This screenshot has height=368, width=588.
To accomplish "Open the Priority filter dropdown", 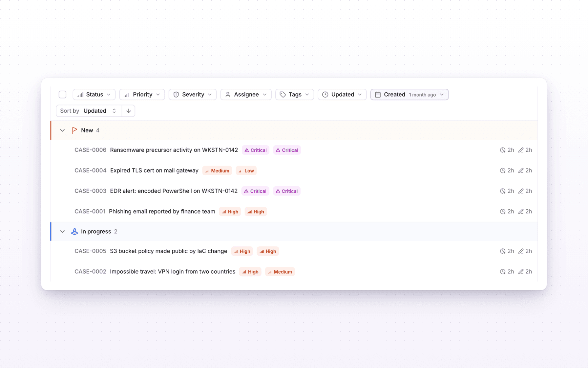I will click(142, 95).
